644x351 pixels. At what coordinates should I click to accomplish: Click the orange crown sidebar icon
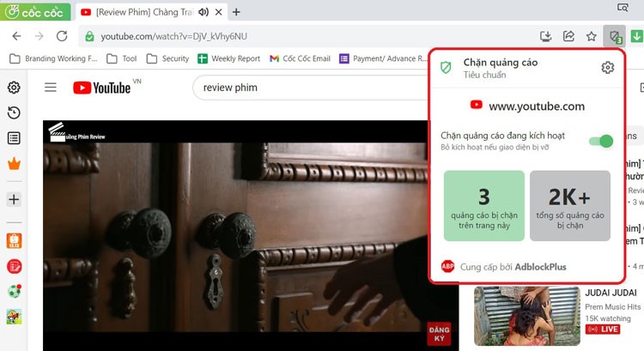pyautogui.click(x=14, y=163)
